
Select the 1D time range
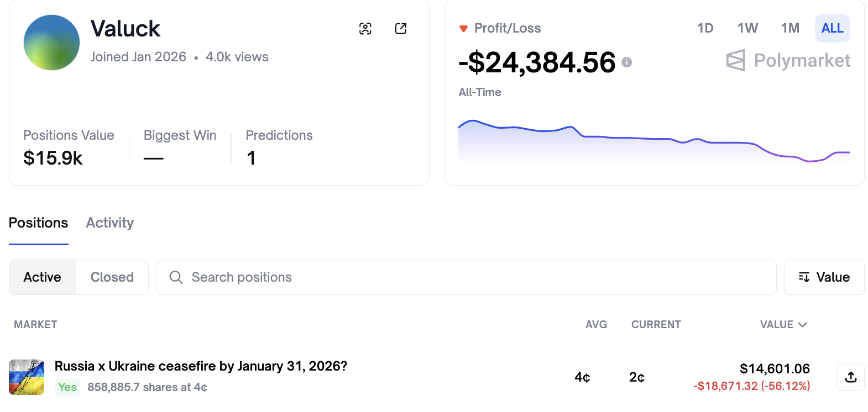(x=705, y=28)
